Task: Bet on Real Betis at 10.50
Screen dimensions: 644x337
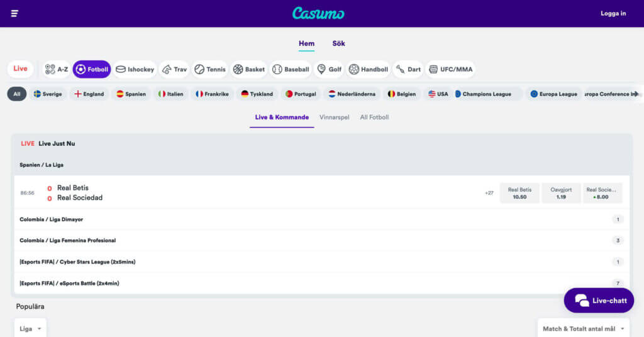Action: [519, 193]
